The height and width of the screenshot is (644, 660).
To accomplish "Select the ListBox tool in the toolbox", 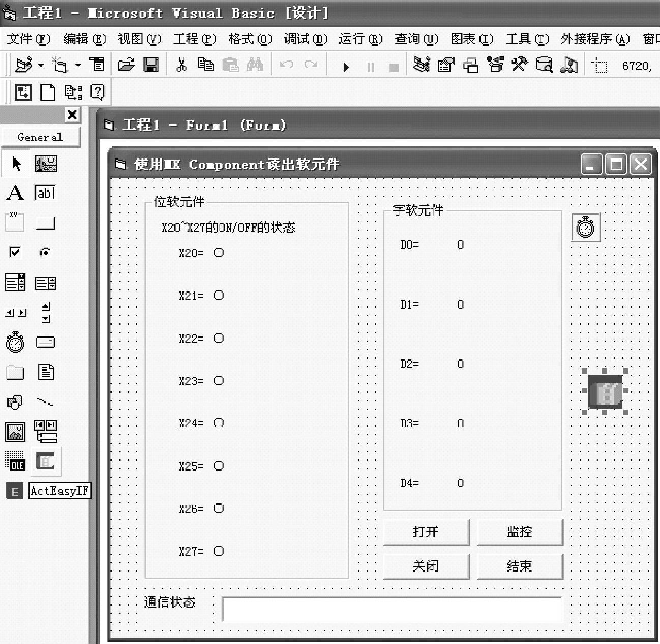I will pos(46,283).
